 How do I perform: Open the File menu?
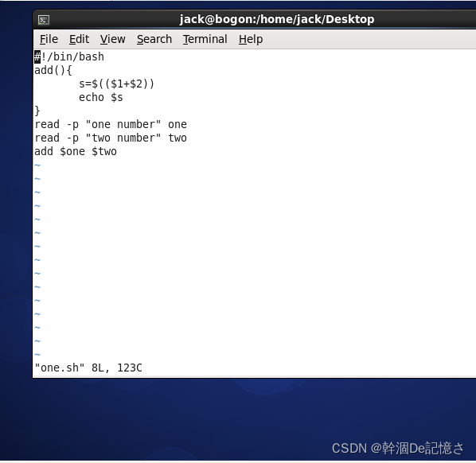[x=49, y=39]
